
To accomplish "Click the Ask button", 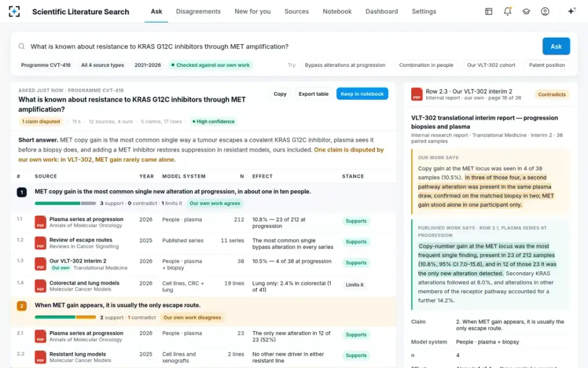I will point(556,46).
